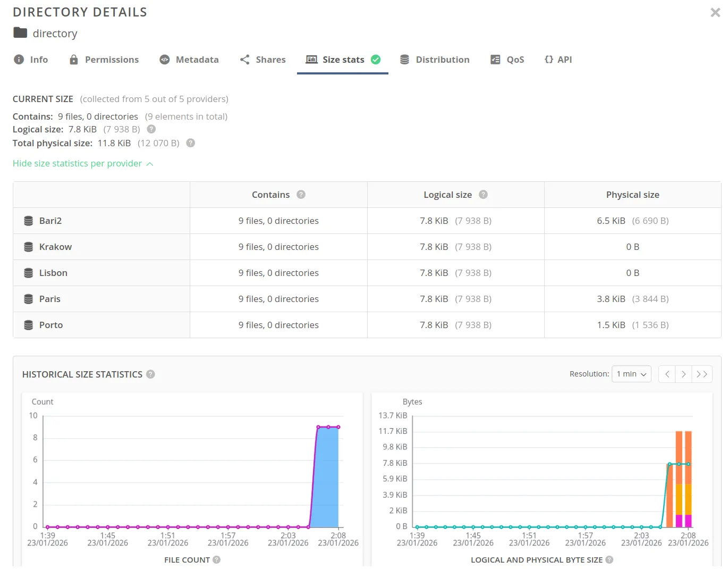The image size is (728, 569).
Task: Hide size statistics per provider
Action: coord(83,164)
